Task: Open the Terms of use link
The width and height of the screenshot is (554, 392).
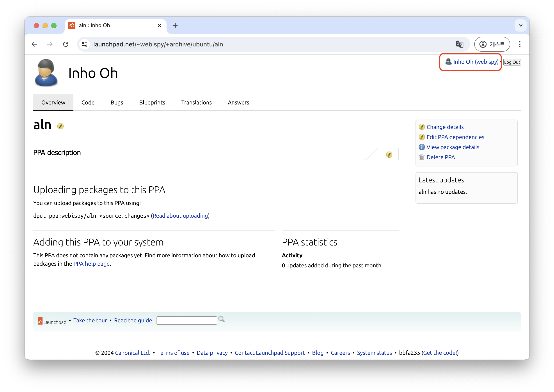Action: tap(173, 353)
